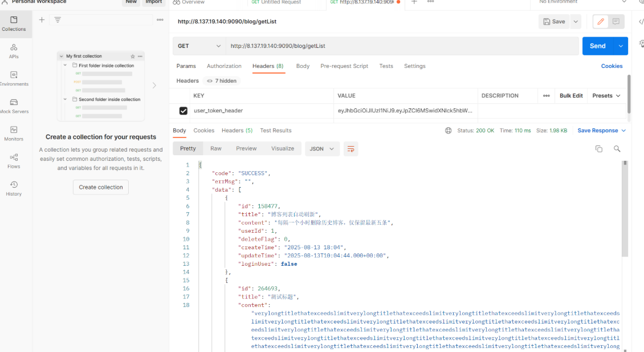The height and width of the screenshot is (352, 644).
Task: Switch to the Authorization tab
Action: 224,66
